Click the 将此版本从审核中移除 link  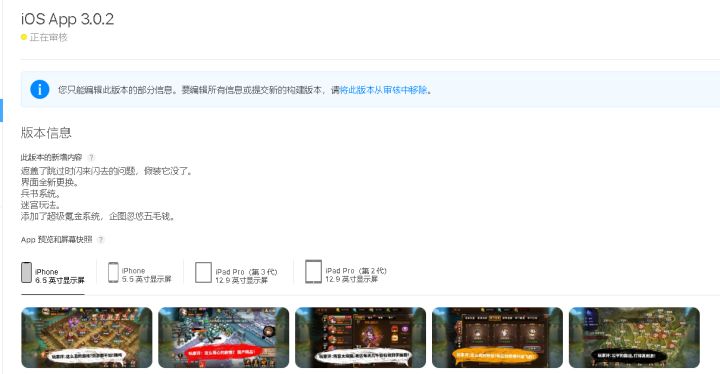[383, 90]
